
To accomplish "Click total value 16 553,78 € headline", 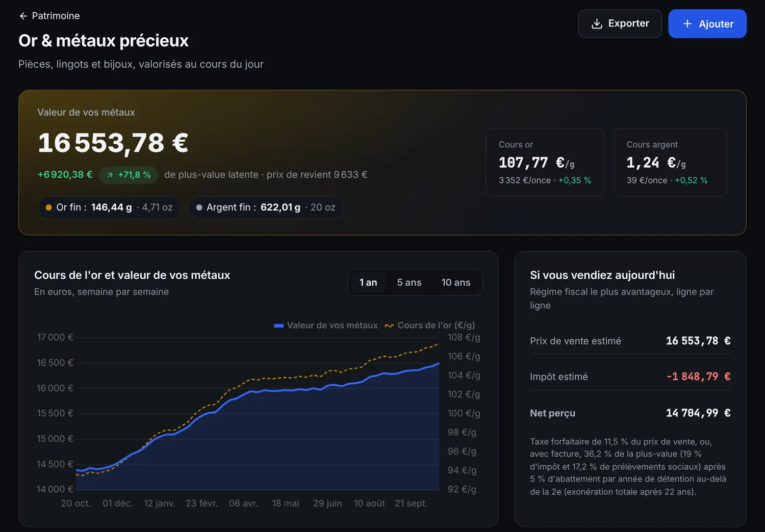I will point(113,143).
